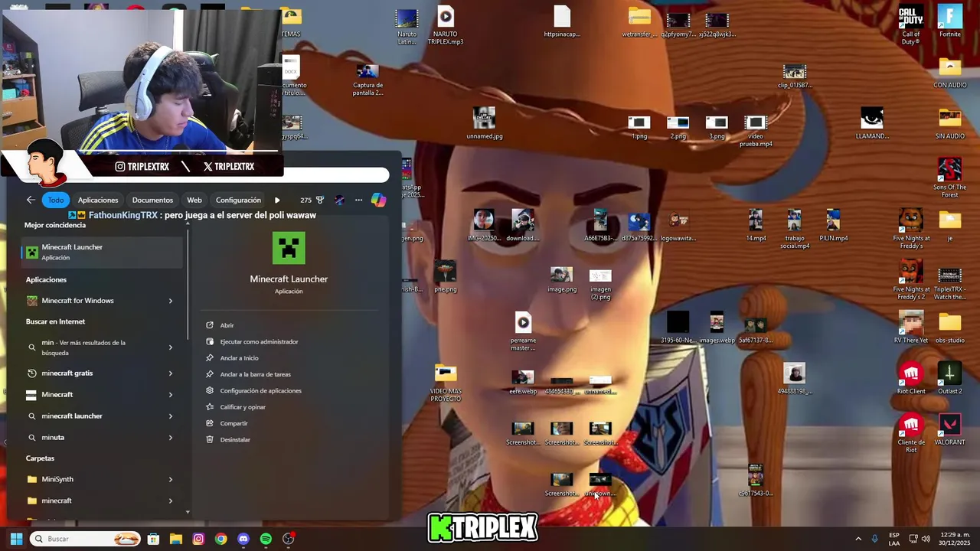Switch to the Documentos filter tab
Image resolution: width=980 pixels, height=551 pixels.
click(152, 200)
